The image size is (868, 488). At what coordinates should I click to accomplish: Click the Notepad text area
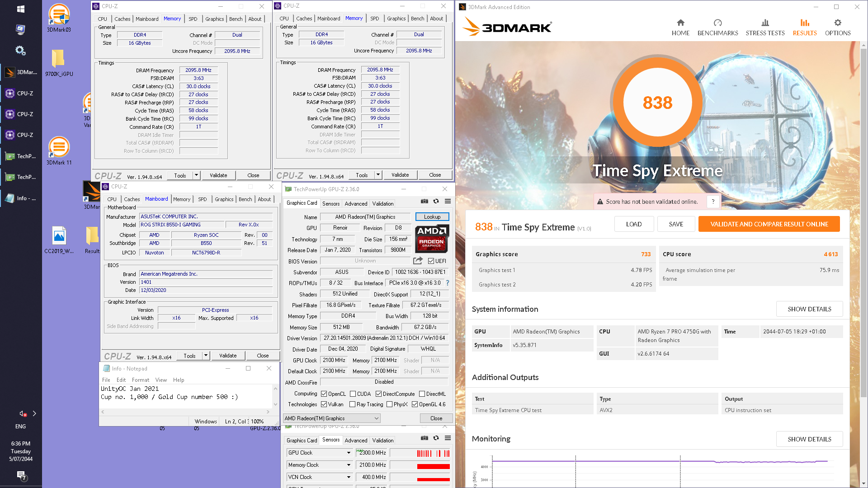186,396
